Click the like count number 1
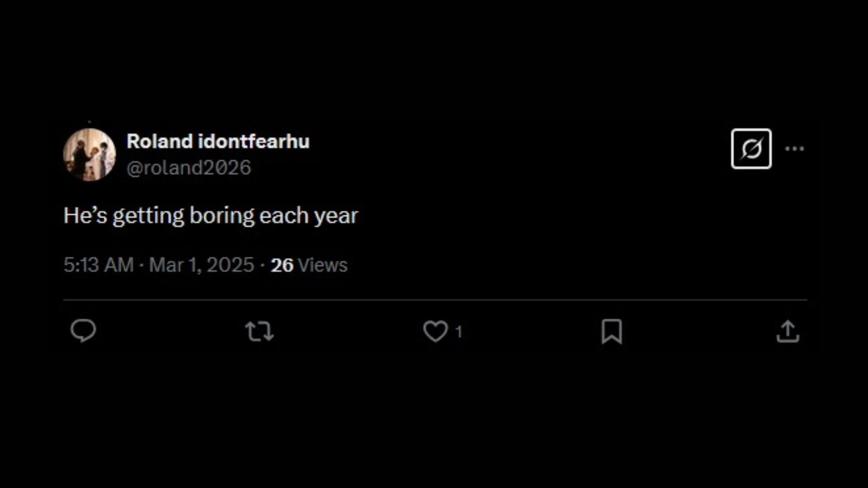Viewport: 868px width, 488px height. pyautogui.click(x=459, y=332)
